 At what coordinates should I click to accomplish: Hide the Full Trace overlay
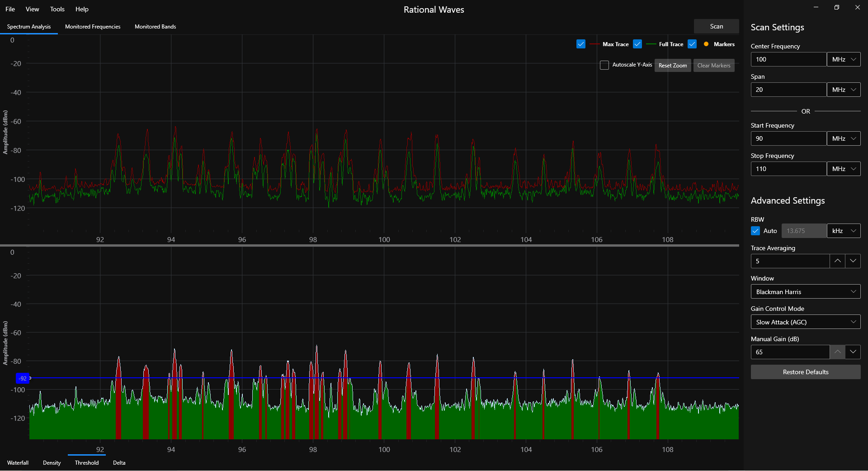[637, 44]
